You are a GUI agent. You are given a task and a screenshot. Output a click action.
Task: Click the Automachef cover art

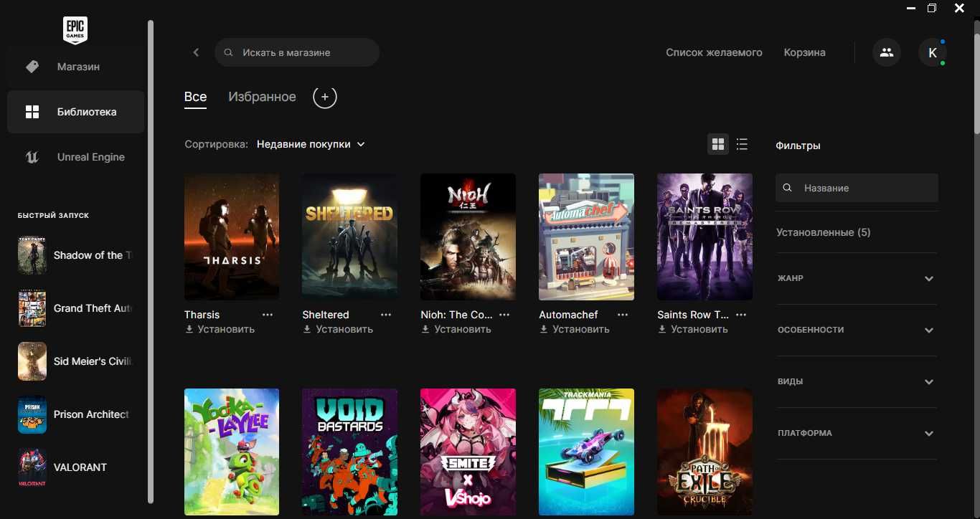(x=586, y=237)
